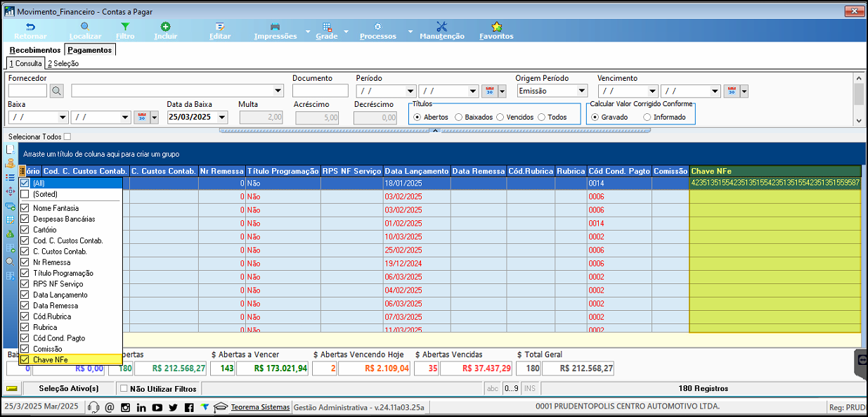The height and width of the screenshot is (417, 868).
Task: Expand the Grade dropdown arrow
Action: coord(346,32)
